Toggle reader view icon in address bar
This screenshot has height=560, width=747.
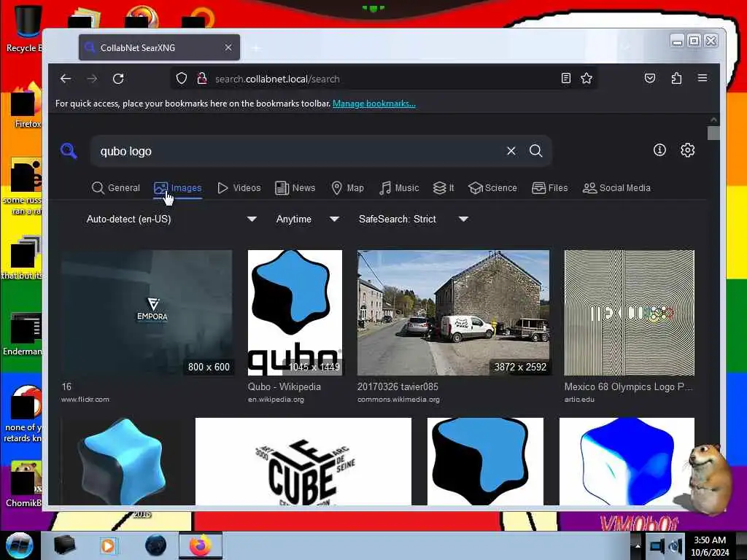click(566, 79)
